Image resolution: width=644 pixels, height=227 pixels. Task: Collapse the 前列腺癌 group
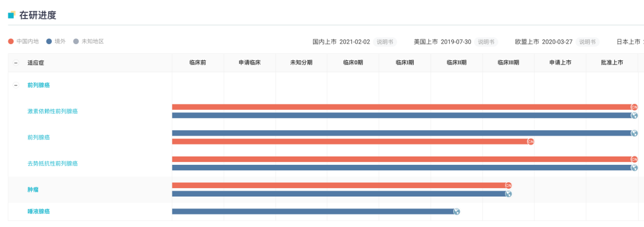coord(16,85)
